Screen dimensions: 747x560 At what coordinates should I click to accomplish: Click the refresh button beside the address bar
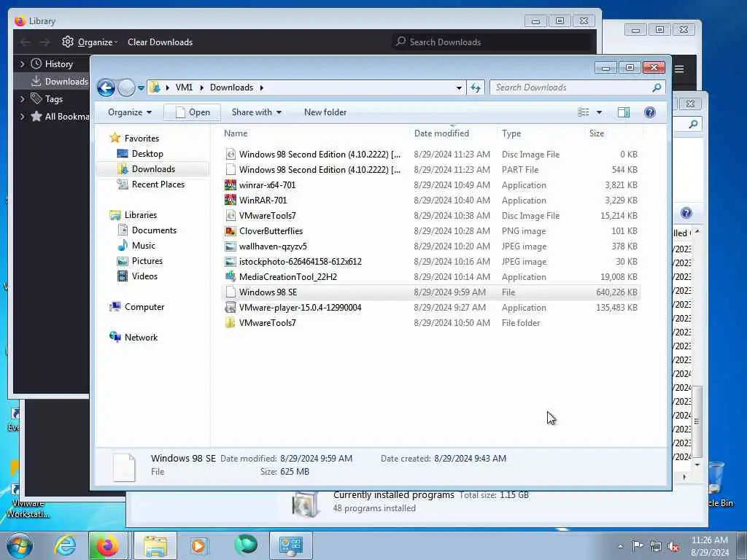tap(476, 87)
